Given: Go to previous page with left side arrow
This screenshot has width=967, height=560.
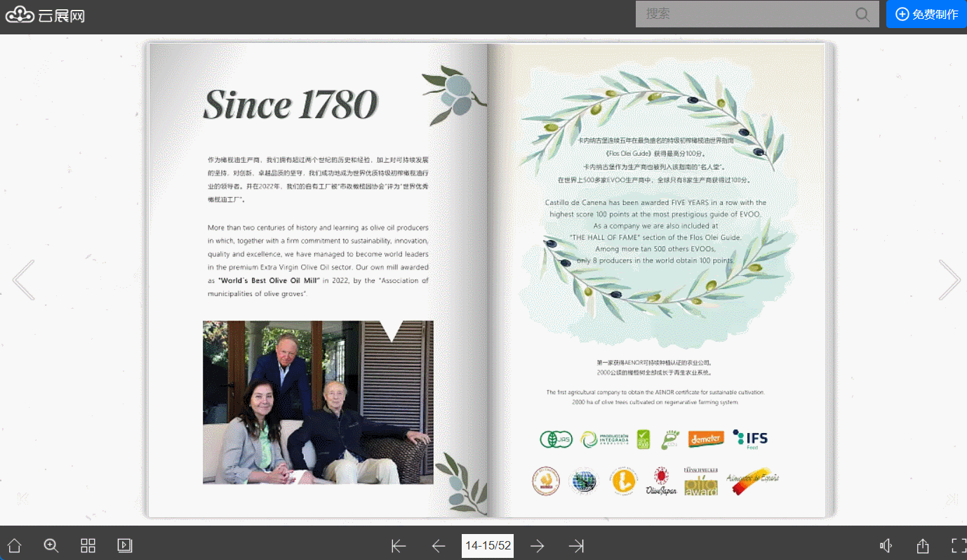Looking at the screenshot, I should point(23,280).
